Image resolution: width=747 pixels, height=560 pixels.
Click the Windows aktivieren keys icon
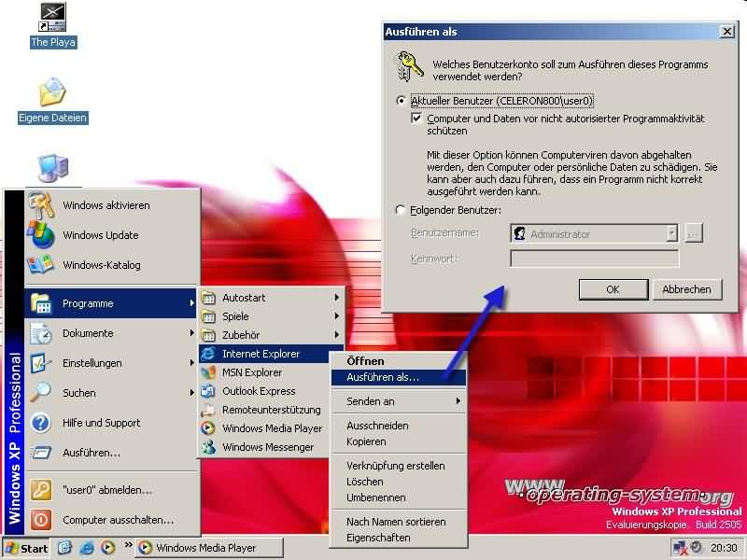click(41, 205)
